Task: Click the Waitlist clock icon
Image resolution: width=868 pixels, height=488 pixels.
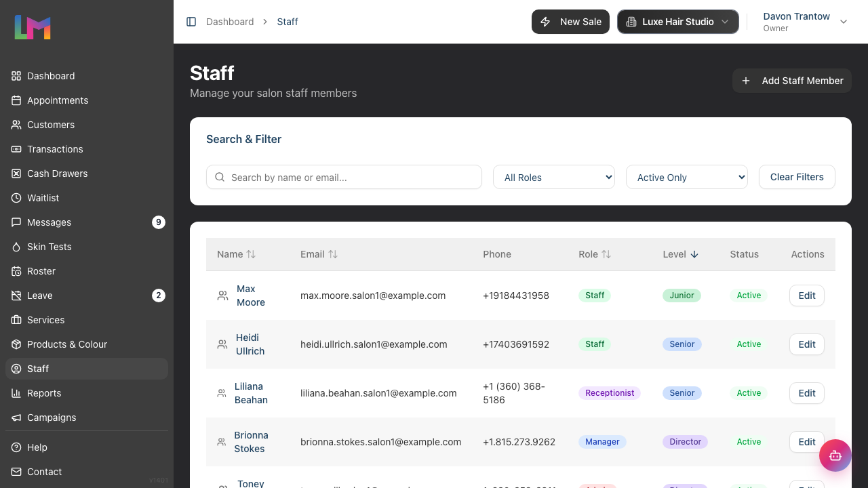Action: click(16, 198)
